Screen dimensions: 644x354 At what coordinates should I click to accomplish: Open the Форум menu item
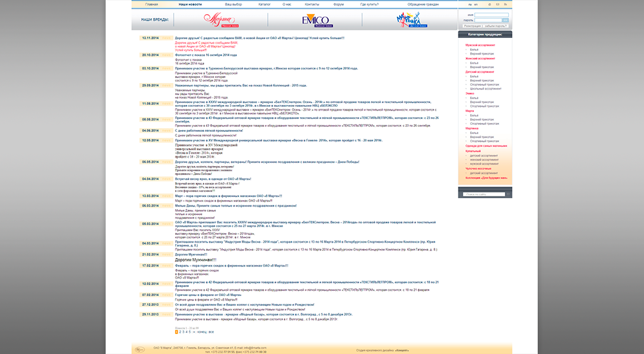coord(339,4)
